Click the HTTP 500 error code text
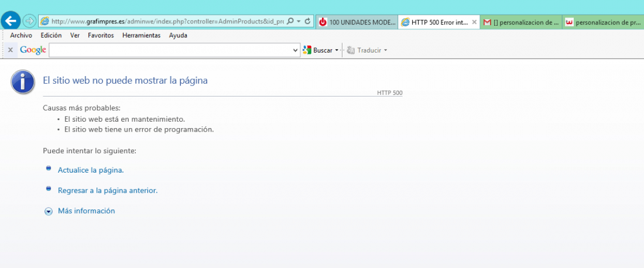Screen dimensions: 644x268 point(390,93)
